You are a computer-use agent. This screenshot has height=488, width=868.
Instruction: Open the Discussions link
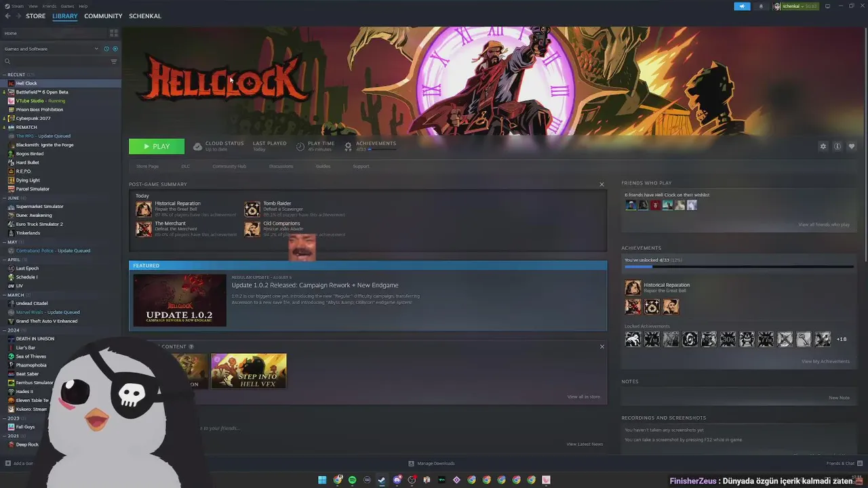[x=281, y=166]
